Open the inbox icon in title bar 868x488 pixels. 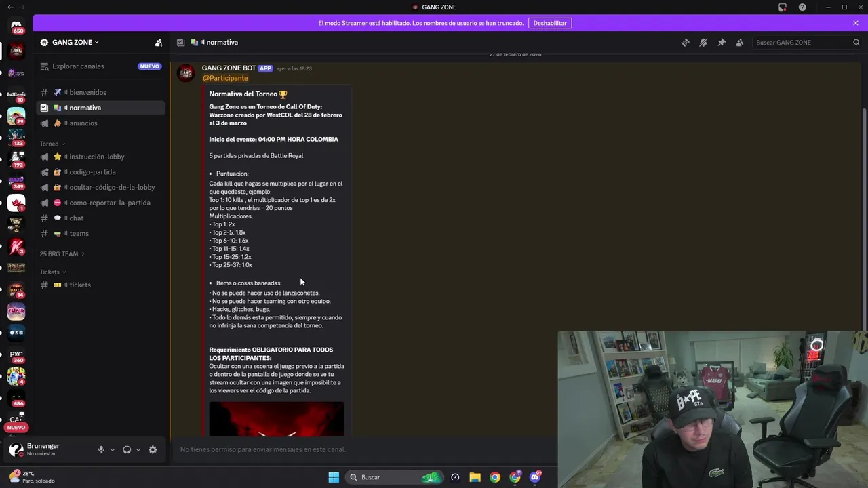click(783, 7)
